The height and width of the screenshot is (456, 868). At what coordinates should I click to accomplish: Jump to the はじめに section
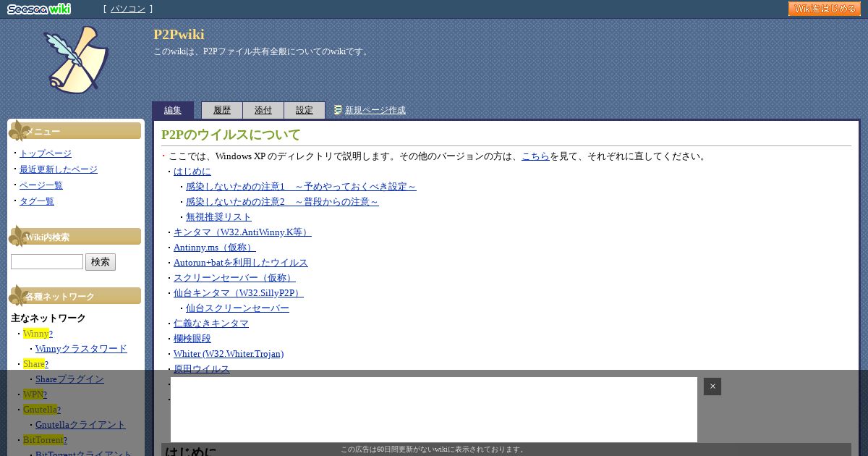(x=192, y=172)
